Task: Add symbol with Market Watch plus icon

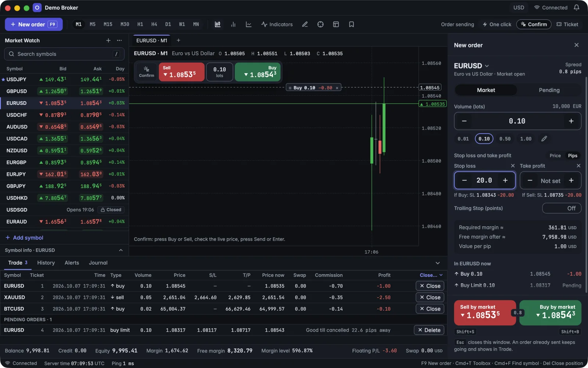Action: [x=108, y=40]
